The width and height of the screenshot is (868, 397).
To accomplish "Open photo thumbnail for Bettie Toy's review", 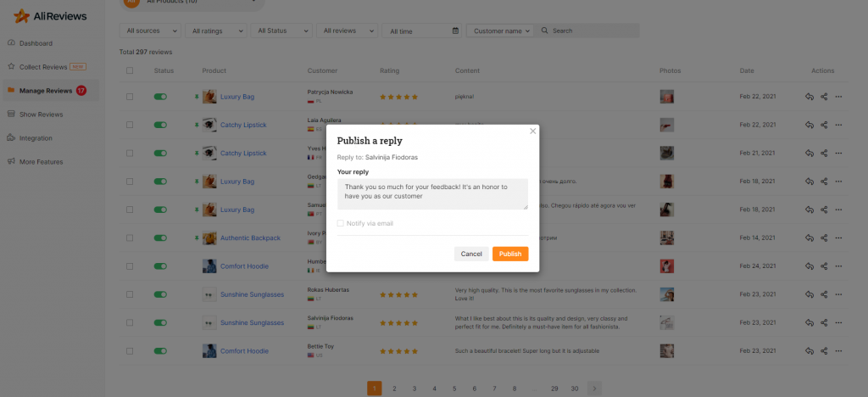I will pos(666,351).
